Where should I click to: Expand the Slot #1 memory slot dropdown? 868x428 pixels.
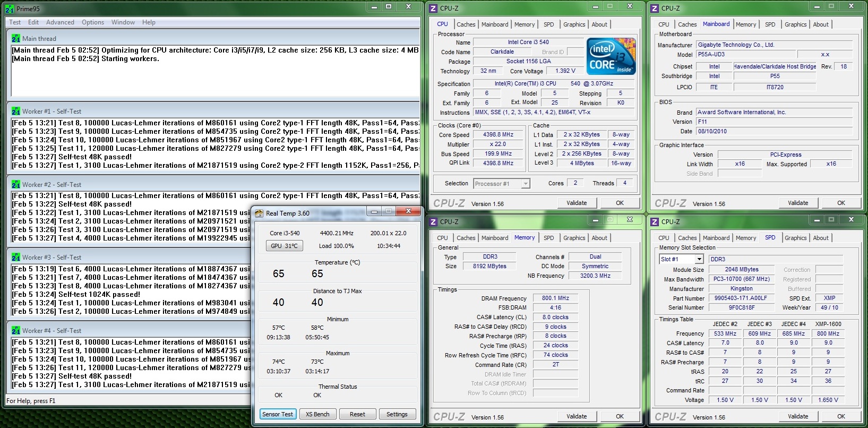coord(699,259)
